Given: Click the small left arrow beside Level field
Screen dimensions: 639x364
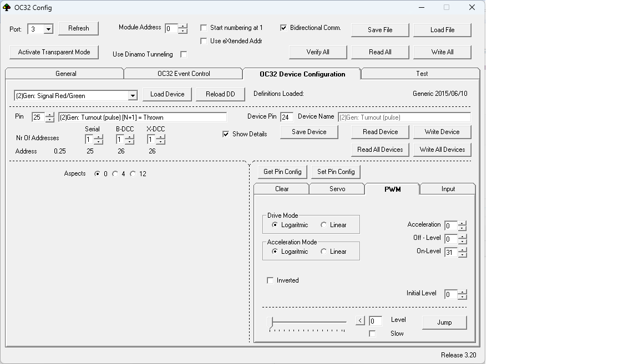Looking at the screenshot, I should [360, 321].
